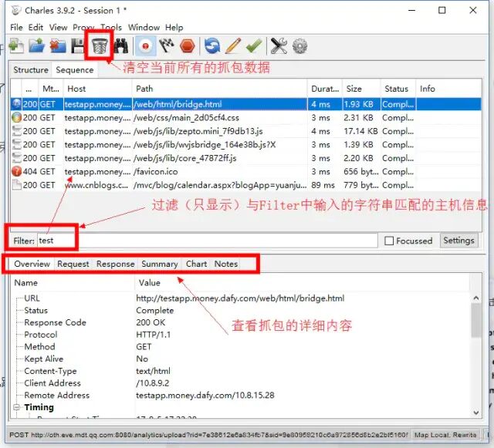Viewport: 494px width, 448px height.
Task: Open the File menu
Action: coord(16,28)
